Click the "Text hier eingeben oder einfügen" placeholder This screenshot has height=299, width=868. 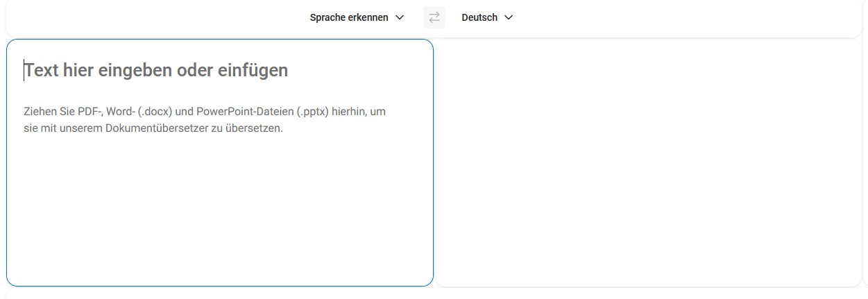[x=156, y=70]
